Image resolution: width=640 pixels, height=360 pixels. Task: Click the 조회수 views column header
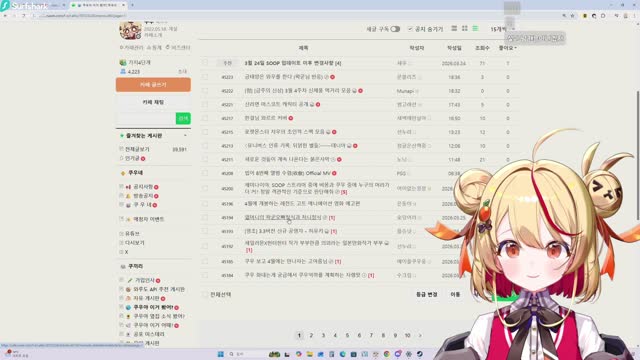click(482, 48)
